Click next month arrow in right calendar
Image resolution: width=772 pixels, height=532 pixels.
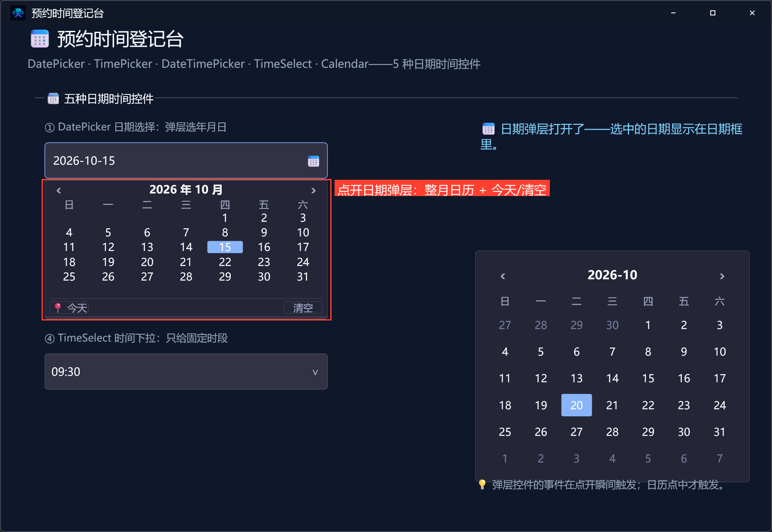722,276
